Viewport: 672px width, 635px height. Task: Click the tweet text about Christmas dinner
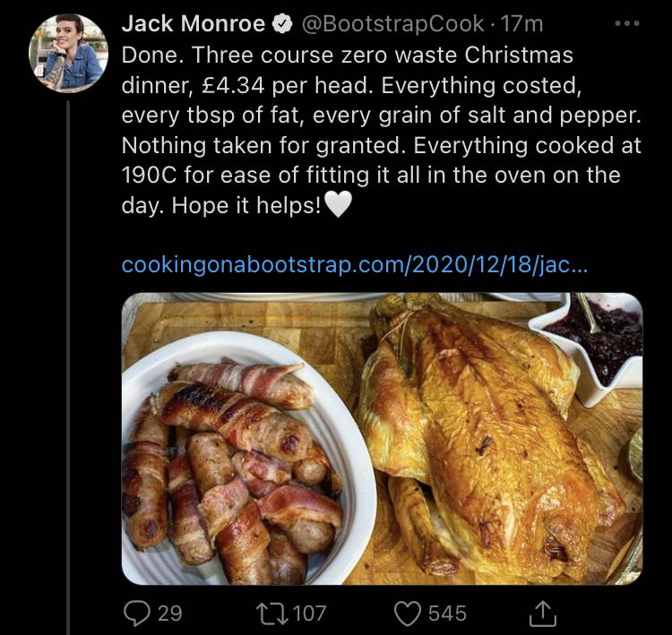[x=382, y=130]
